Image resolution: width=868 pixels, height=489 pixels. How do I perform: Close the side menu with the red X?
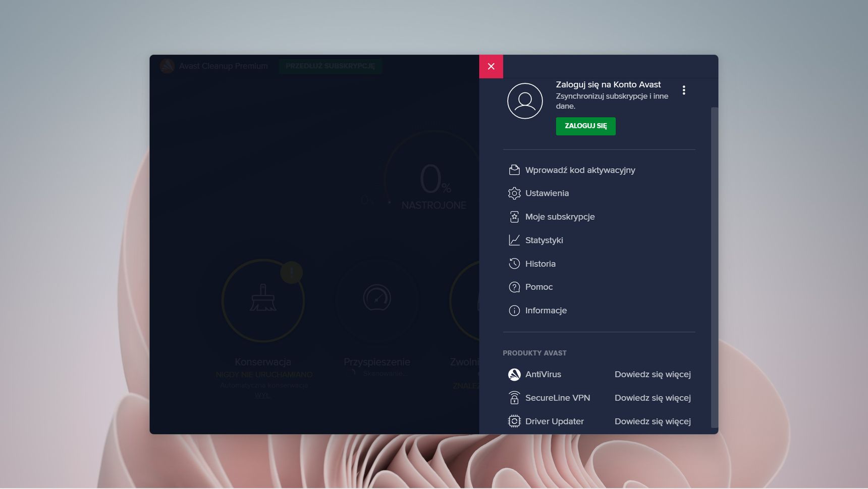coord(491,67)
